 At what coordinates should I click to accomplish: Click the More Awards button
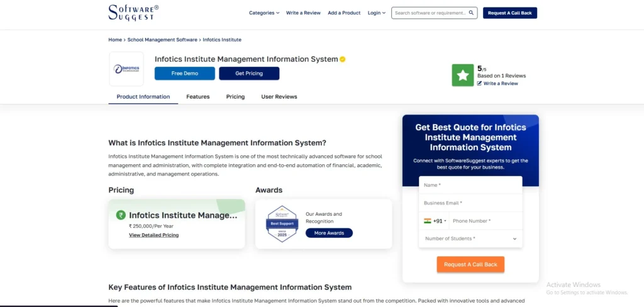coord(329,233)
